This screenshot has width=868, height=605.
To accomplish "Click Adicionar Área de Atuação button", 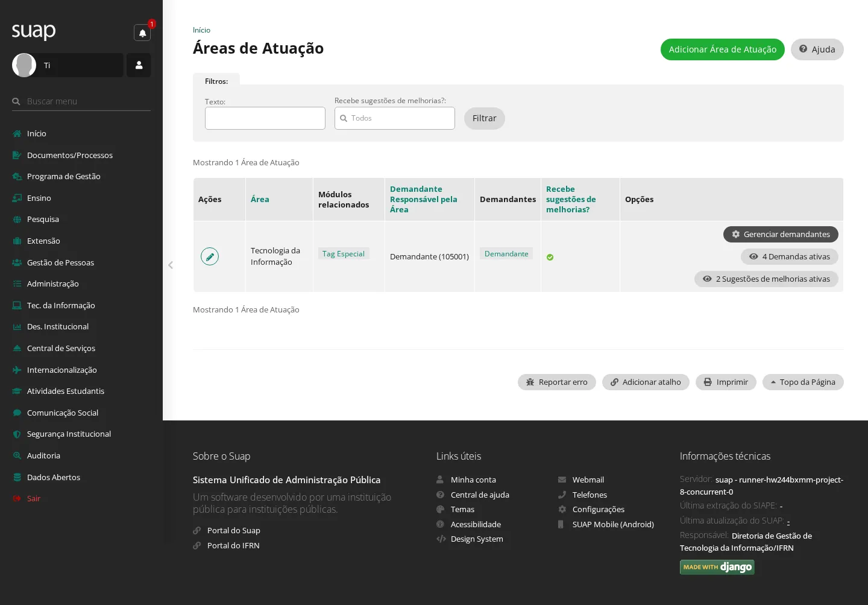I will (x=723, y=49).
